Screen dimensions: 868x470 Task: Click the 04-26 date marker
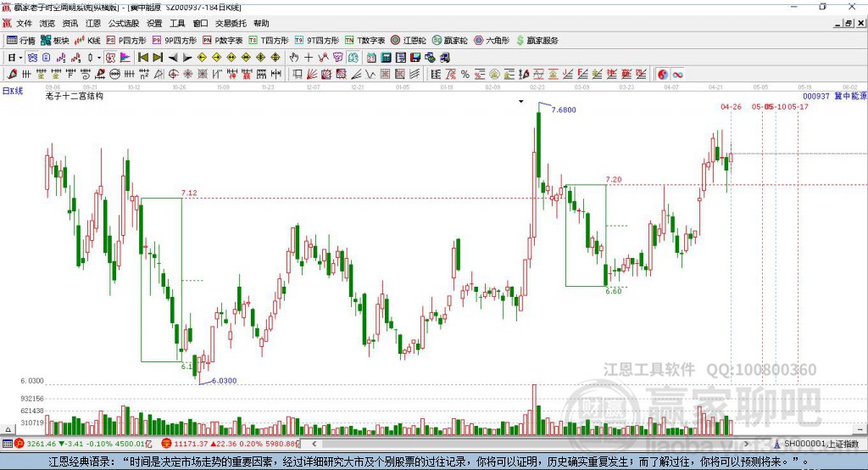tap(731, 106)
